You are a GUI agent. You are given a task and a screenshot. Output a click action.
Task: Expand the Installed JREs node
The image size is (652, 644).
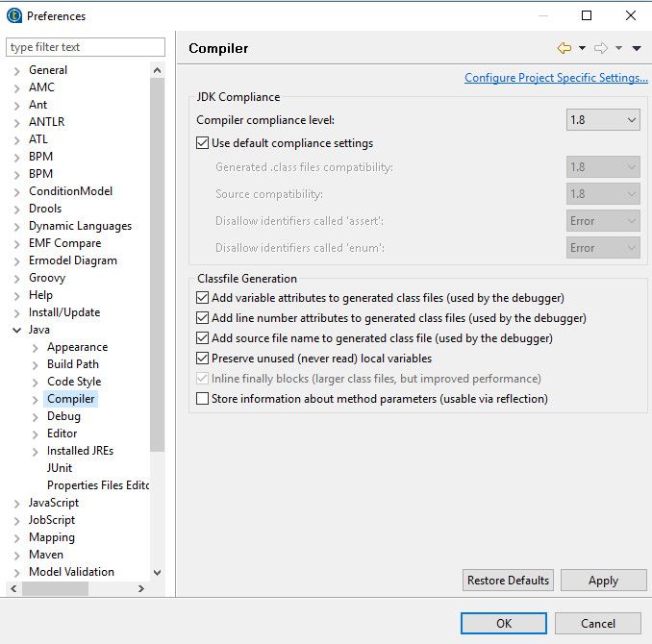[x=35, y=452]
